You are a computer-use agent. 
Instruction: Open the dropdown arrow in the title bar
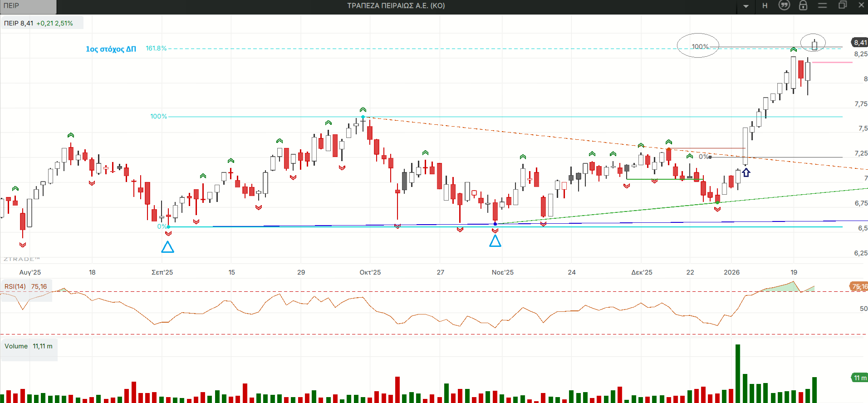(x=746, y=6)
